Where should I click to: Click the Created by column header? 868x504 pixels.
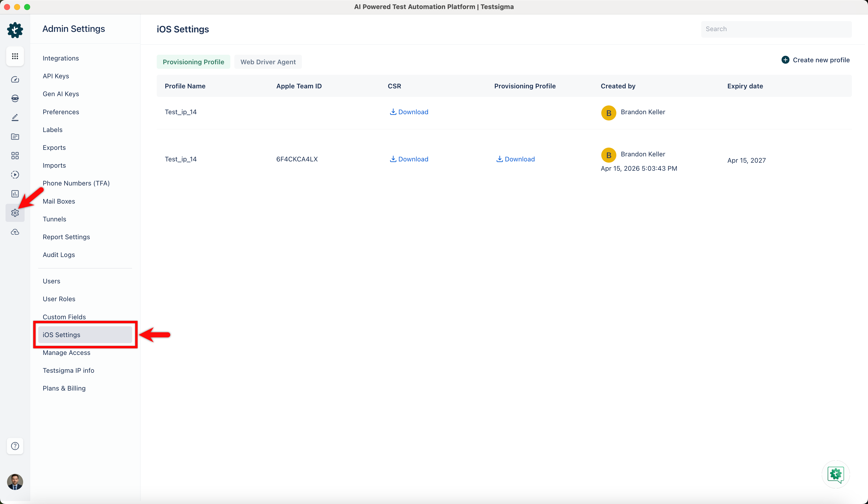tap(618, 86)
